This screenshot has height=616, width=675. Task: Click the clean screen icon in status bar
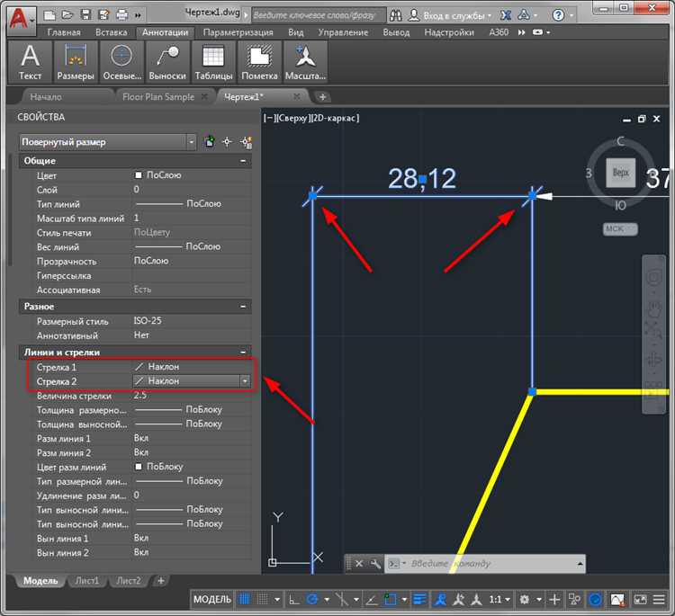click(x=640, y=599)
